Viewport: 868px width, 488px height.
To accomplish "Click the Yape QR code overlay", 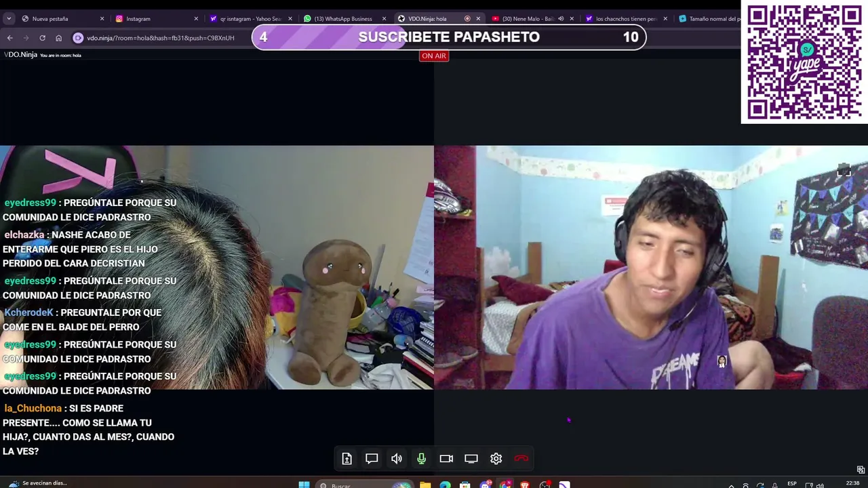I will point(804,62).
